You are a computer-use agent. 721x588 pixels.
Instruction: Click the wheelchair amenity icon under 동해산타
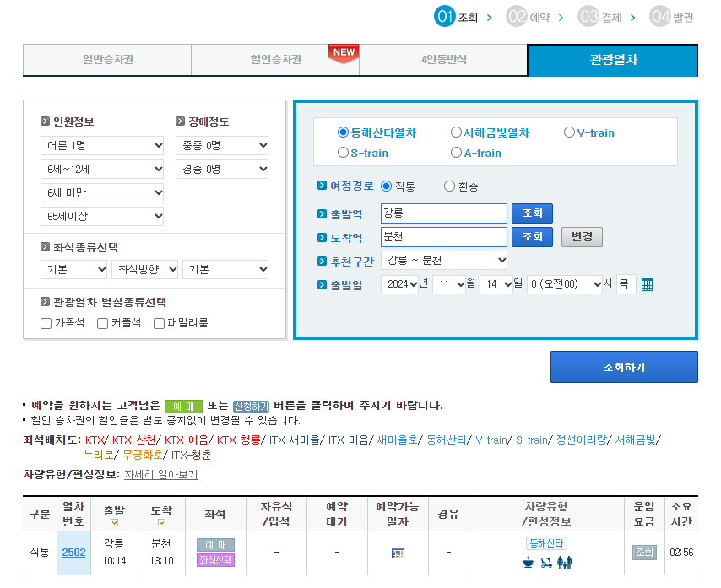pyautogui.click(x=546, y=562)
